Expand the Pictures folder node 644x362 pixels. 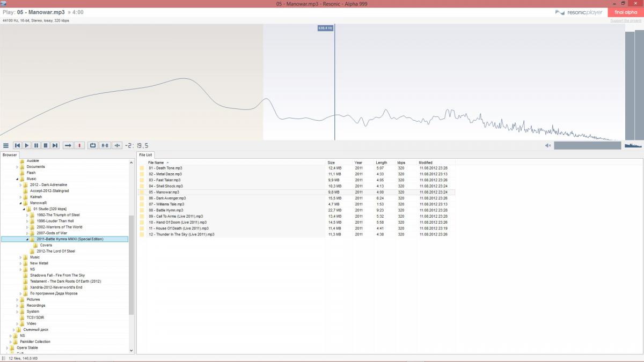17,299
